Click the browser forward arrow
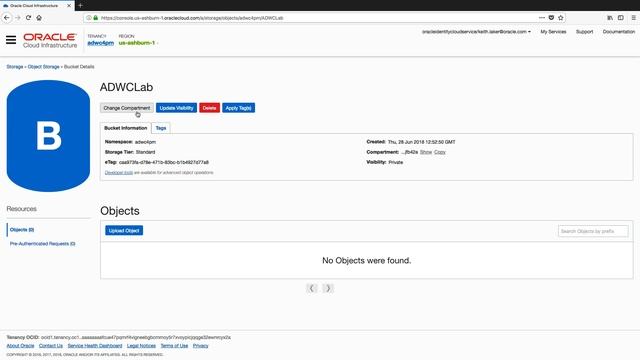The height and width of the screenshot is (360, 640). tap(18, 18)
